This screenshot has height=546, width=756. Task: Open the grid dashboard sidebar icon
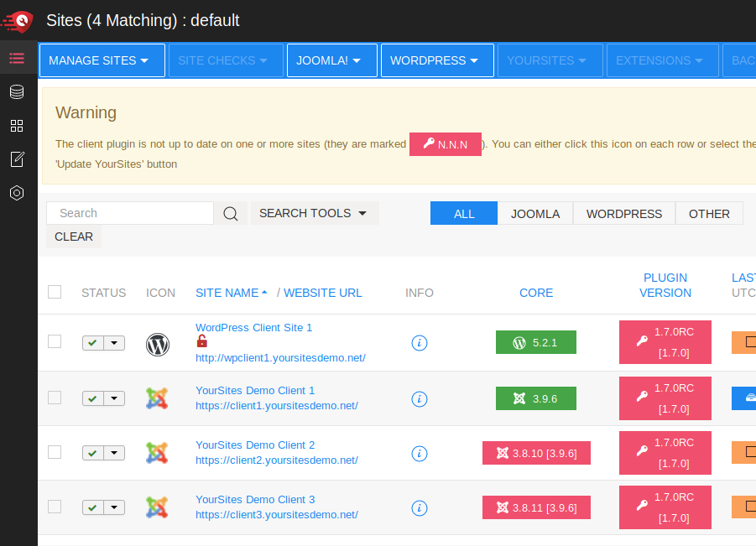click(x=17, y=126)
